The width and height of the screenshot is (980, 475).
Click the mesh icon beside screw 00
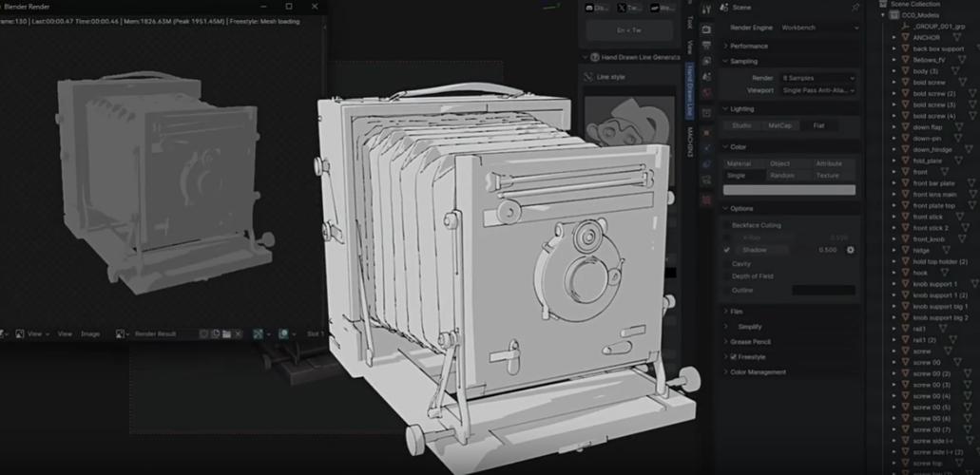[957, 363]
